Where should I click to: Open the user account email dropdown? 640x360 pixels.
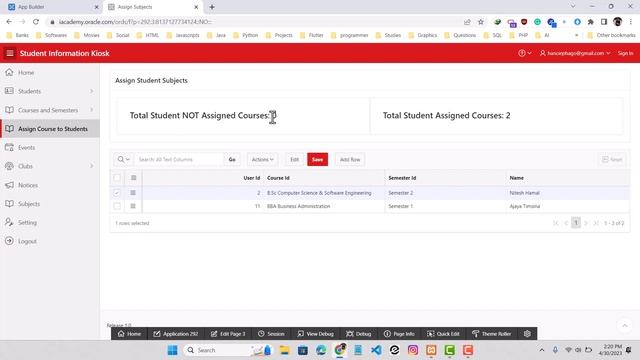(x=575, y=53)
